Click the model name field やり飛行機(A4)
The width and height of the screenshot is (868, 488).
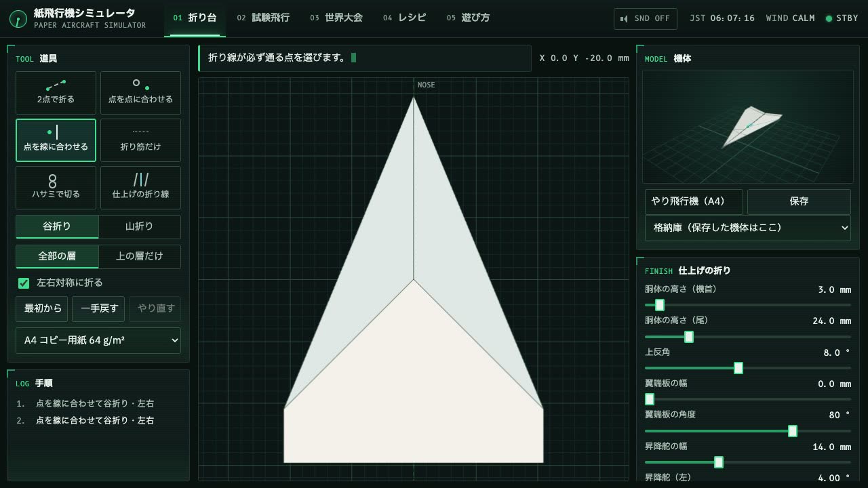694,201
